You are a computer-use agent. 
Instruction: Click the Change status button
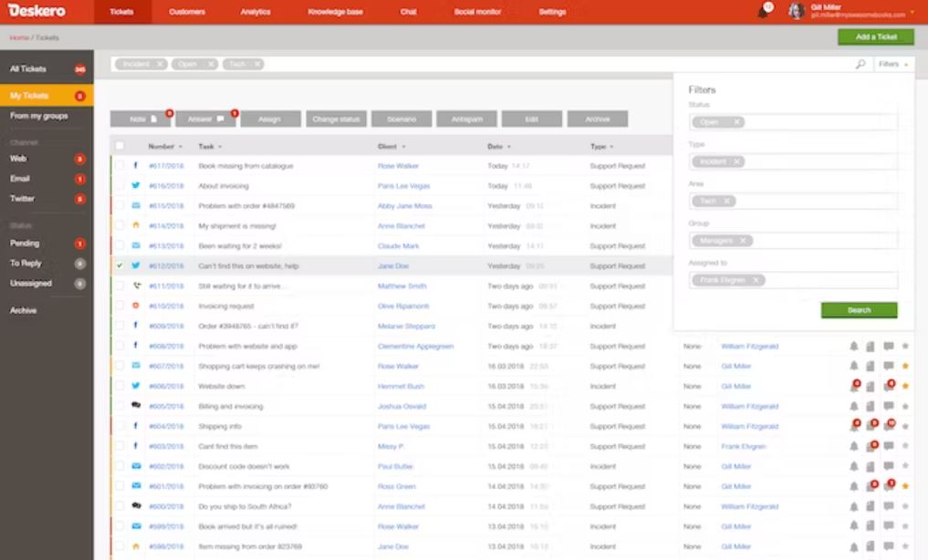(x=336, y=119)
